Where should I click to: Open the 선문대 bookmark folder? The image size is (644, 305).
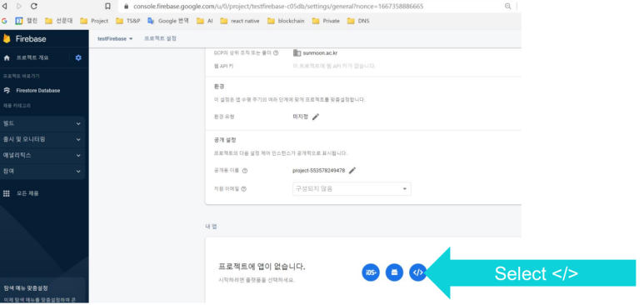pyautogui.click(x=58, y=21)
